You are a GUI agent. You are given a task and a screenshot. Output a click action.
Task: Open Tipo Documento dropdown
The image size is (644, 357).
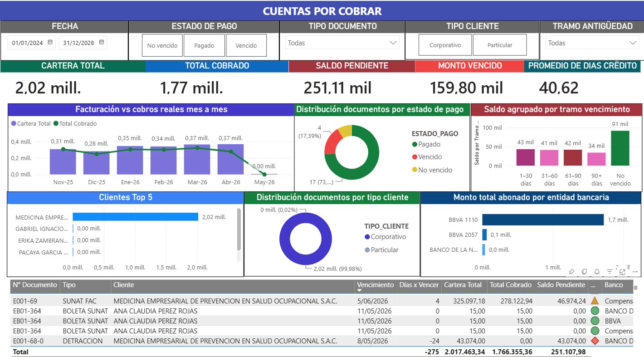[x=342, y=43]
